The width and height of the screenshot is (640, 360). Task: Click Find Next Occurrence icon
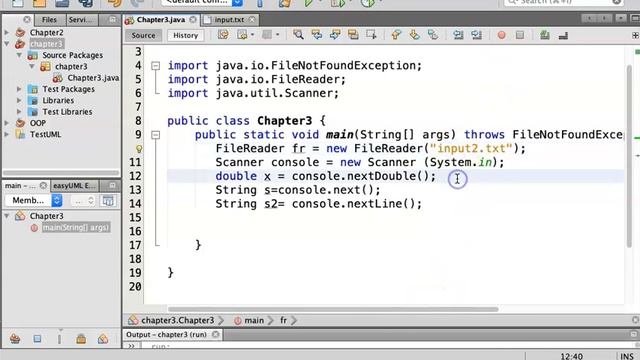[335, 35]
